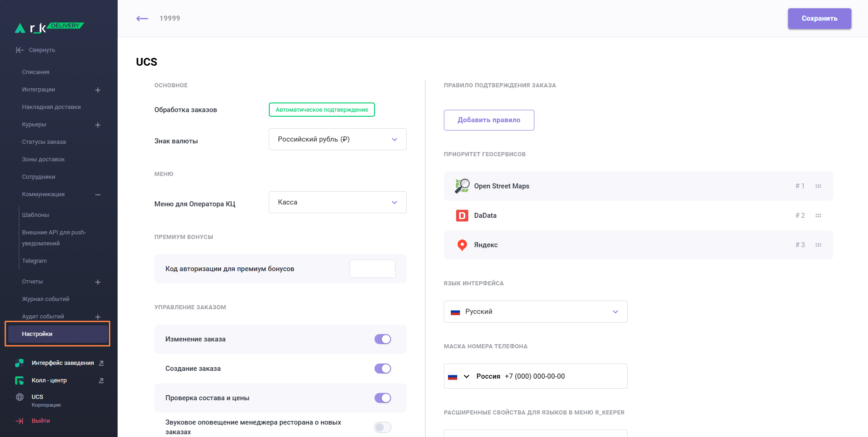Expand the Integrations sidebar section
The height and width of the screenshot is (437, 868).
(98, 90)
